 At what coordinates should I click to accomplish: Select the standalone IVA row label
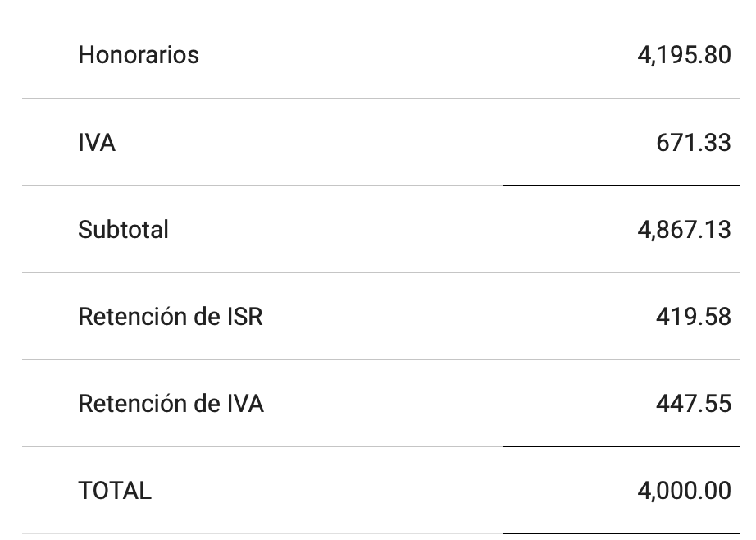[x=97, y=143]
